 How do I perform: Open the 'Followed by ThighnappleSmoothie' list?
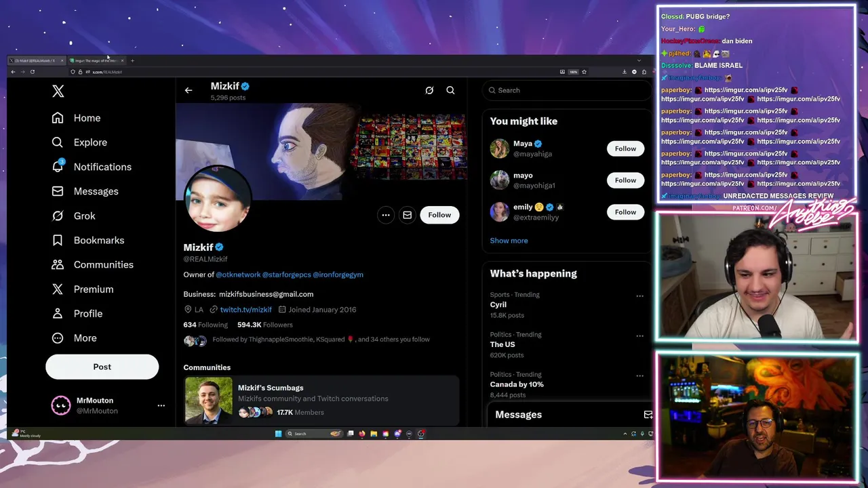321,340
